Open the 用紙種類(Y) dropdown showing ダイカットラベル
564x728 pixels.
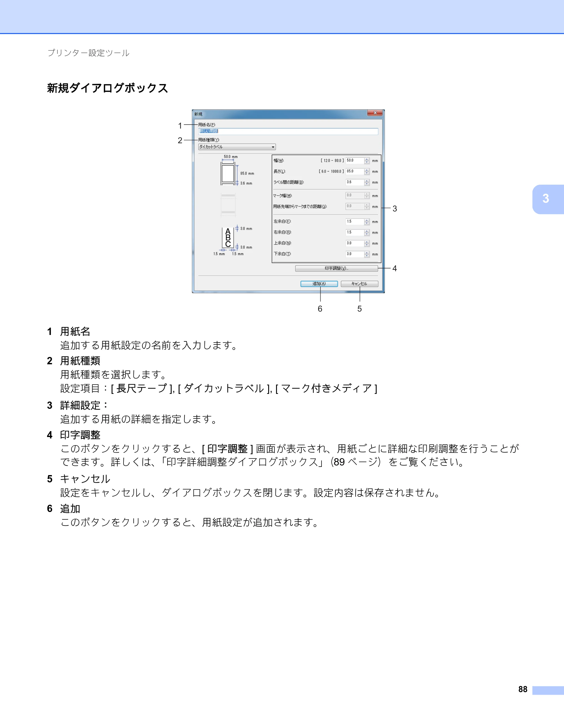[237, 147]
